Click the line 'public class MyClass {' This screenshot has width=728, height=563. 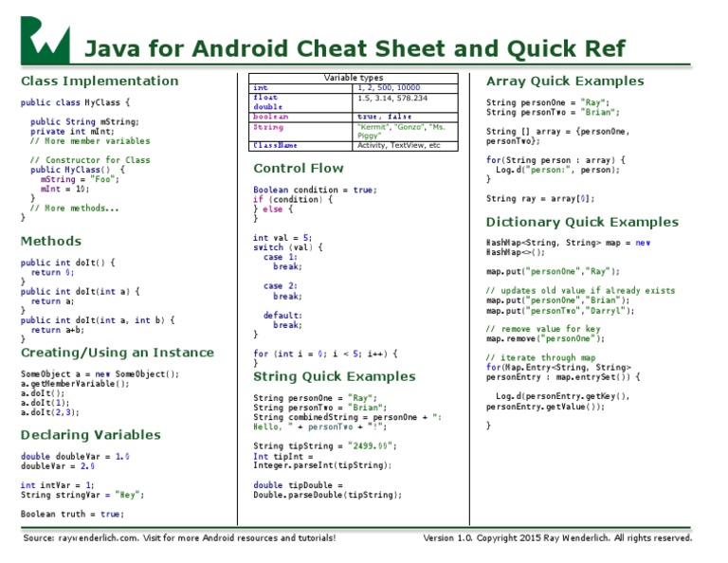click(x=75, y=102)
